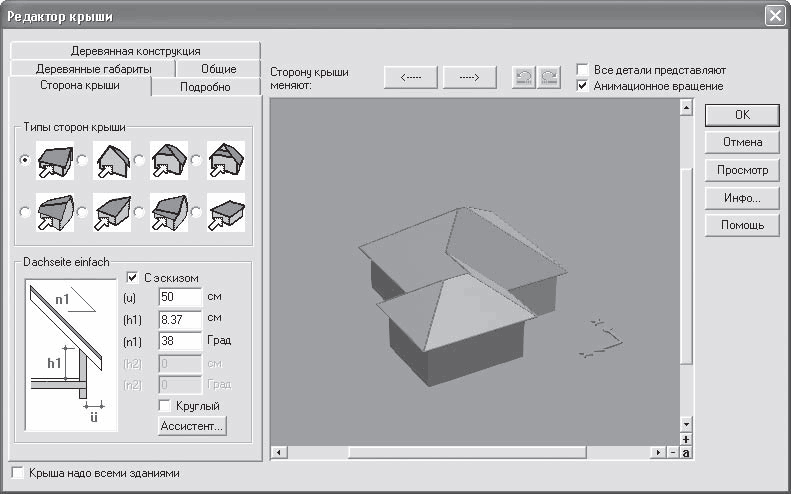
Task: Click the 'Просмотр' button
Action: coord(742,170)
